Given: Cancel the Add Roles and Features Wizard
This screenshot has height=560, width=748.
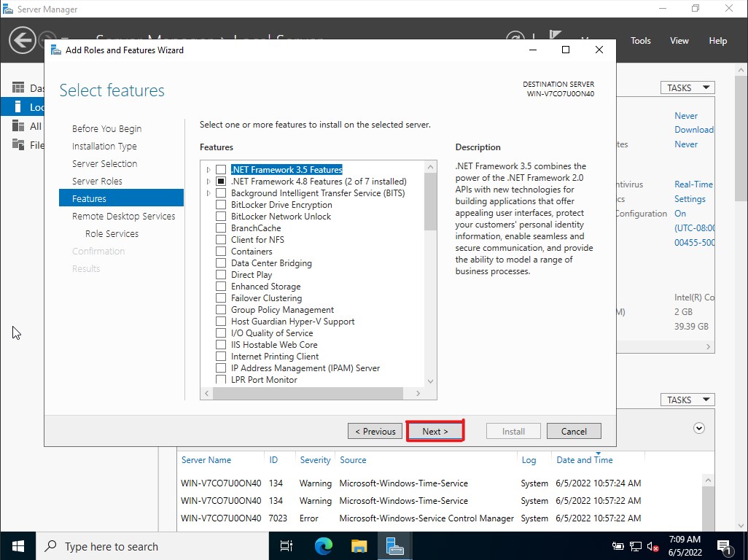Looking at the screenshot, I should tap(574, 431).
